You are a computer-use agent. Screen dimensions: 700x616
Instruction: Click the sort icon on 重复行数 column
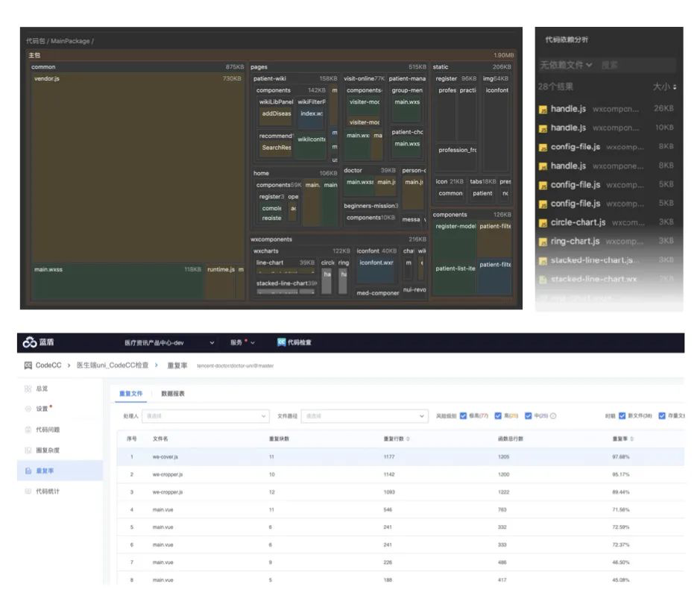pos(408,439)
